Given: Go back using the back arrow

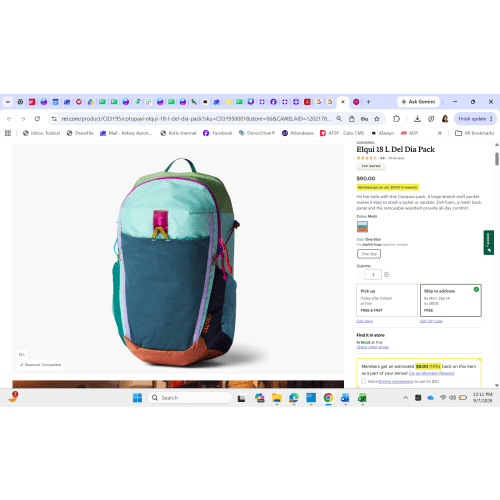Looking at the screenshot, I should pos(9,119).
